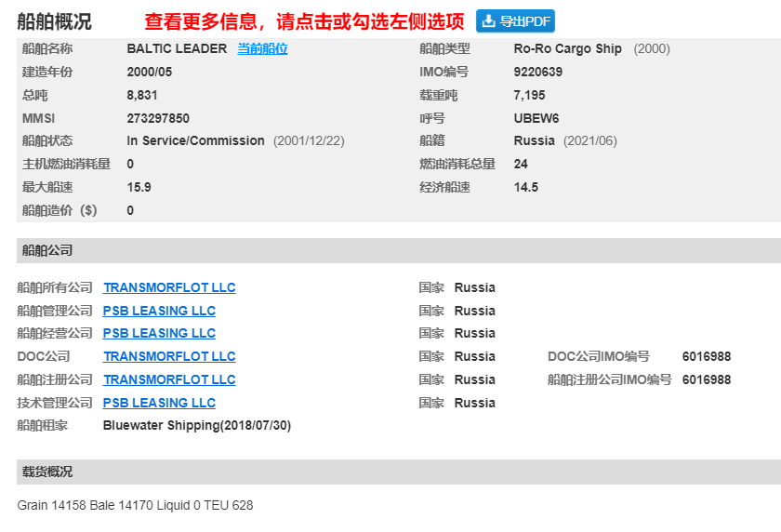Open PSB LEASING LLC link beside 船舶经营公司
The width and height of the screenshot is (781, 532).
pyautogui.click(x=159, y=333)
